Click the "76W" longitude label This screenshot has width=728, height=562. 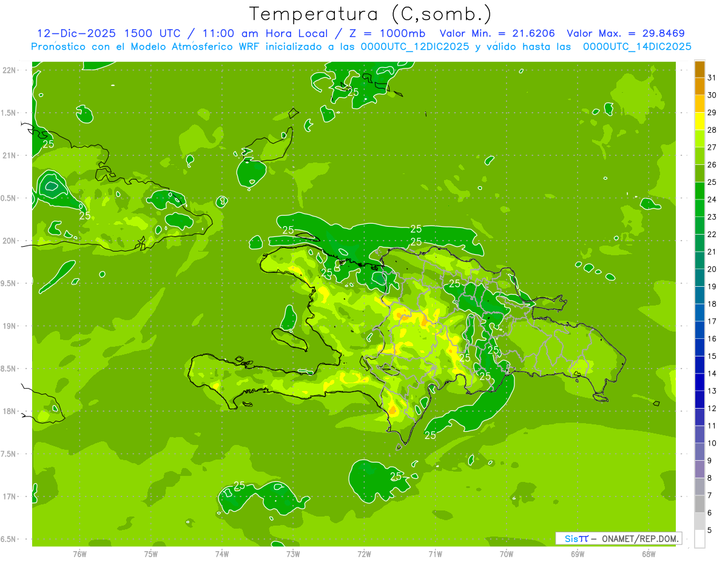(x=79, y=554)
